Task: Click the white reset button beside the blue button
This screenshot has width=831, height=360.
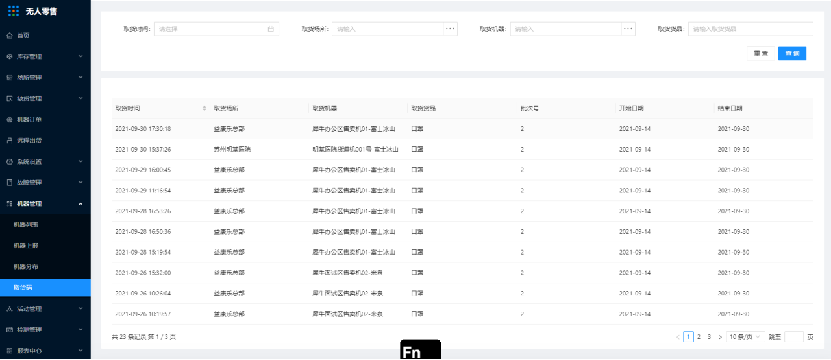Action: 761,54
